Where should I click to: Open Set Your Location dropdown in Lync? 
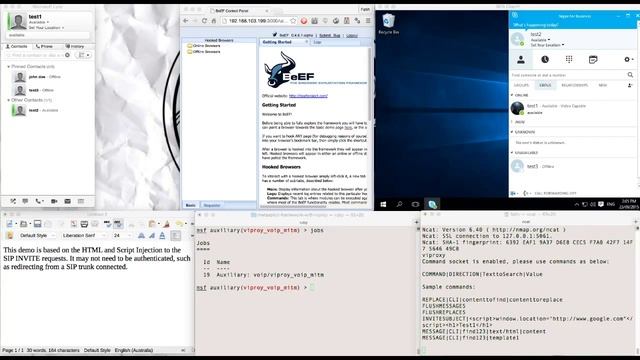(46, 28)
